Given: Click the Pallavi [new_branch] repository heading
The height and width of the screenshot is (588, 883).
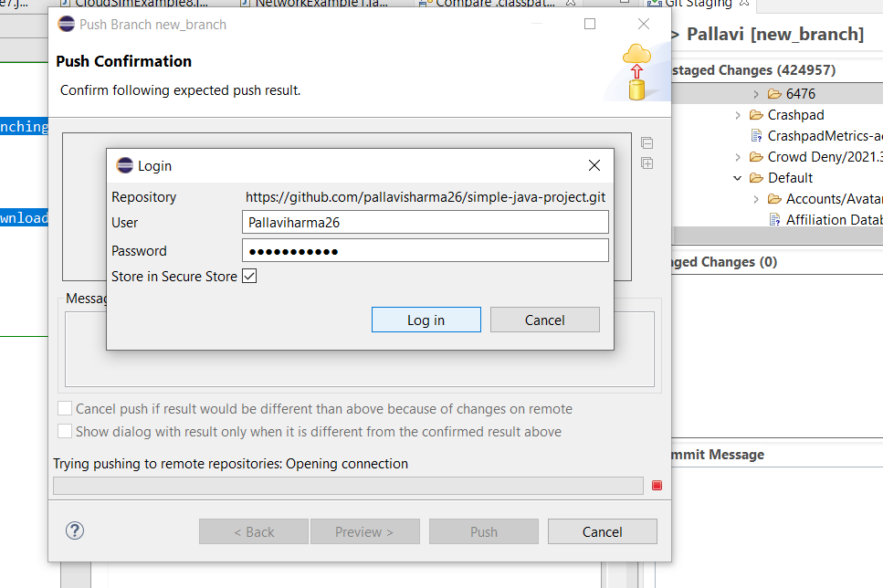Looking at the screenshot, I should point(775,35).
